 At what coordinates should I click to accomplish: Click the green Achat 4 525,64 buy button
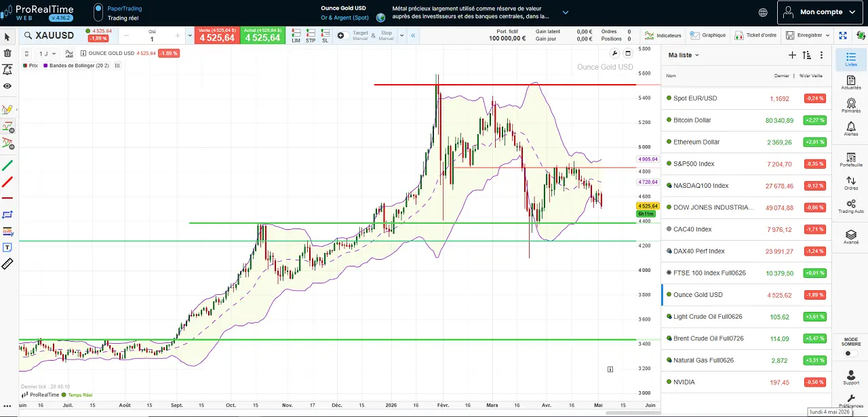(x=262, y=35)
